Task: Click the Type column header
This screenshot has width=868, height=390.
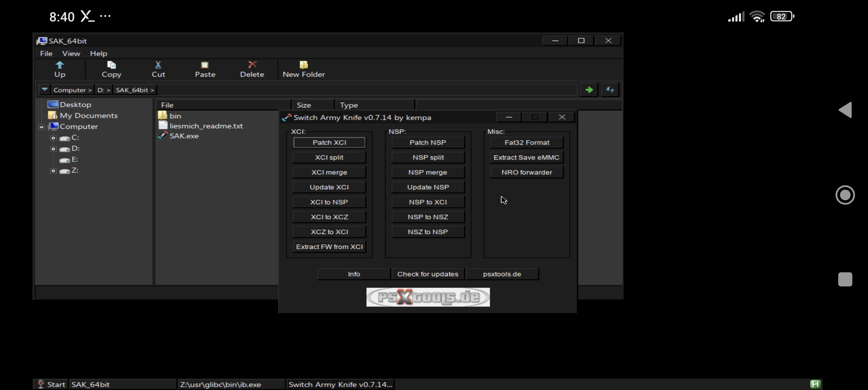Action: 375,105
